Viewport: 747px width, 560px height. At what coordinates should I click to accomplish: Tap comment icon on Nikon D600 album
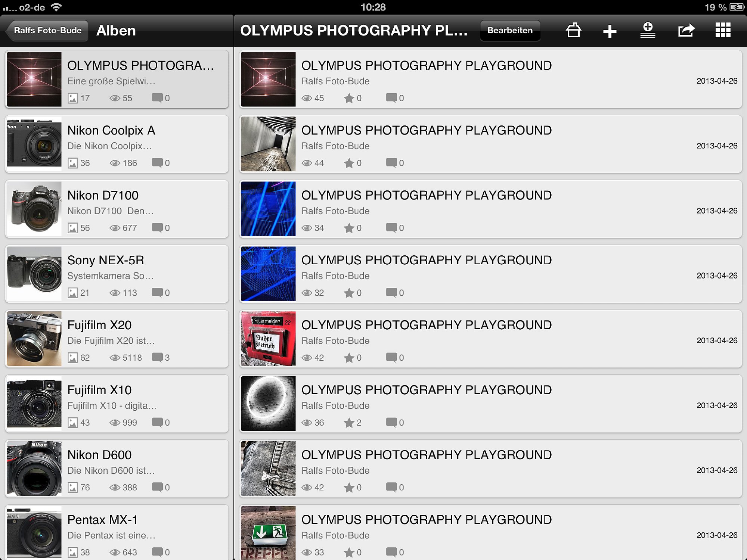[157, 488]
